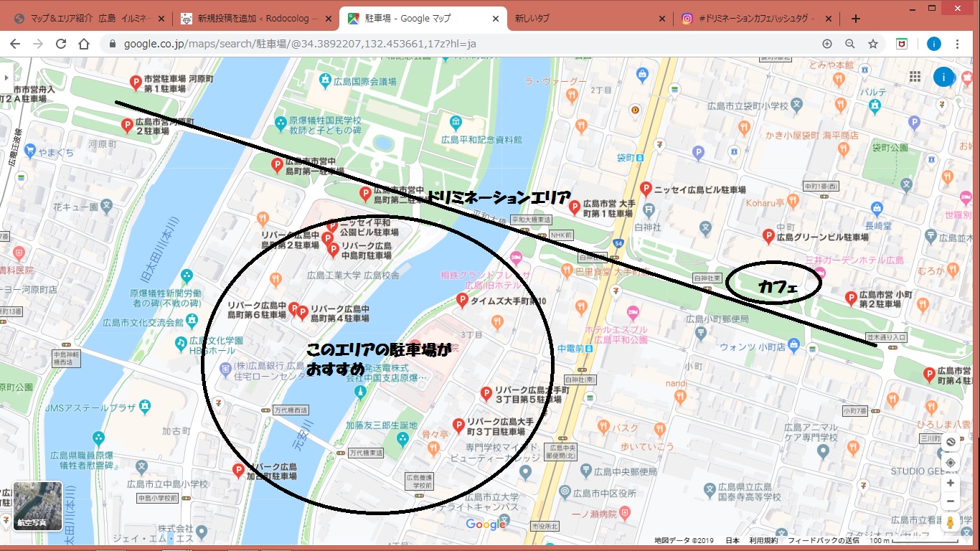Open the Google apps grid icon
This screenshot has height=551, width=980.
pos(915,76)
